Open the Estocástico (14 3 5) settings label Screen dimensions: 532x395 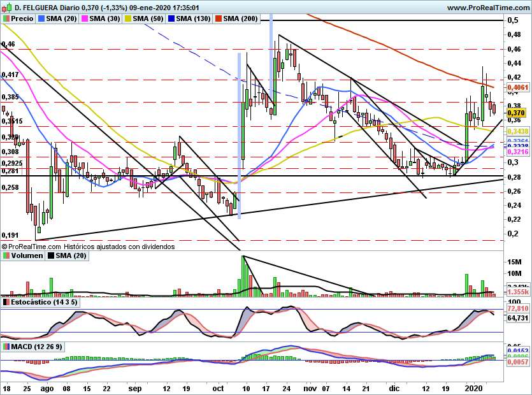[x=44, y=302]
